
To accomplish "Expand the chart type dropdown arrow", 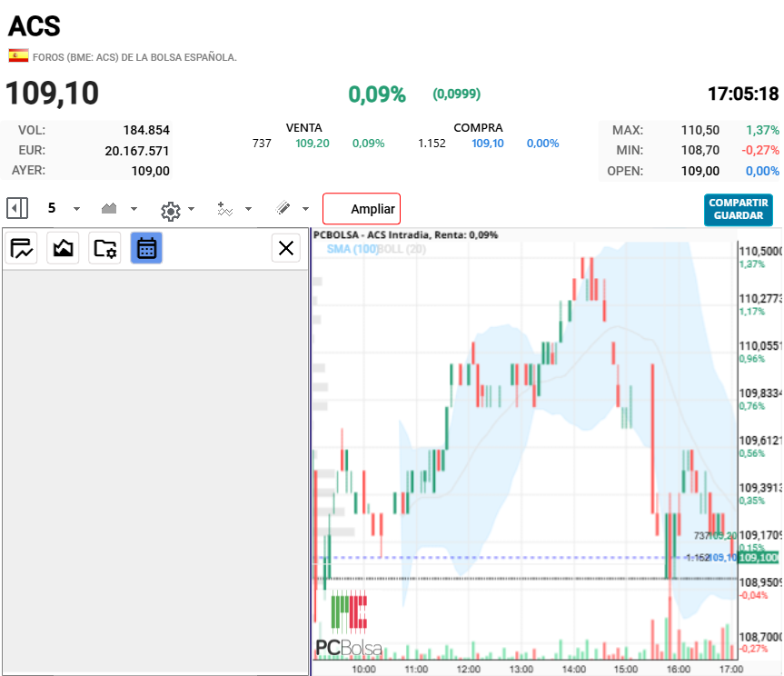I will 134,208.
